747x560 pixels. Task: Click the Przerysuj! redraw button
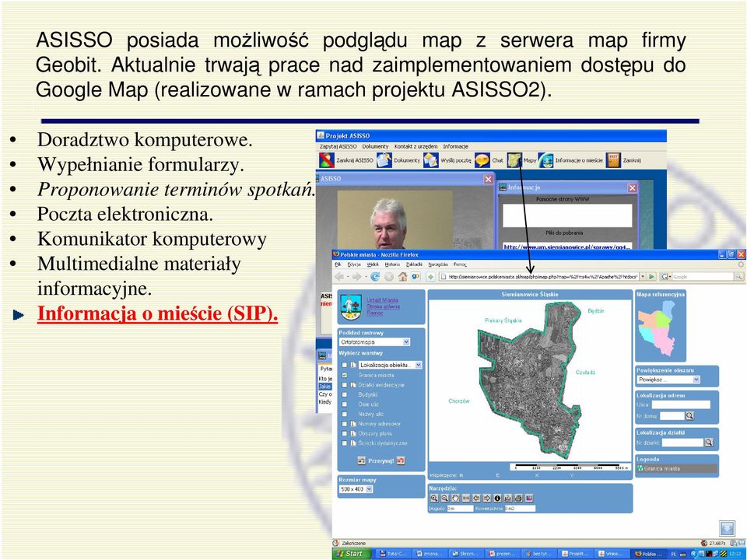click(x=381, y=461)
